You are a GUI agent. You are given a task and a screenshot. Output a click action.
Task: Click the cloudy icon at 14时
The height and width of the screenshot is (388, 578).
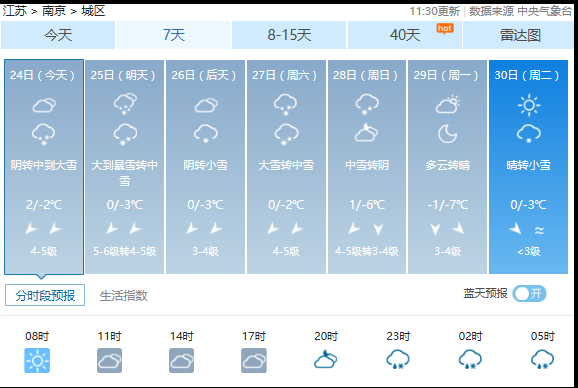[181, 360]
